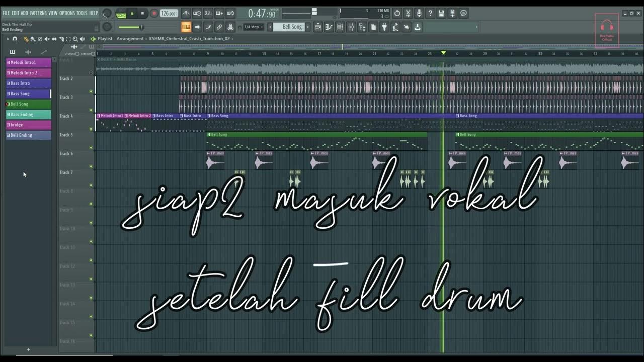Viewport: 644px width, 362px height.
Task: Toggle loop recording icon
Action: pyautogui.click(x=230, y=14)
